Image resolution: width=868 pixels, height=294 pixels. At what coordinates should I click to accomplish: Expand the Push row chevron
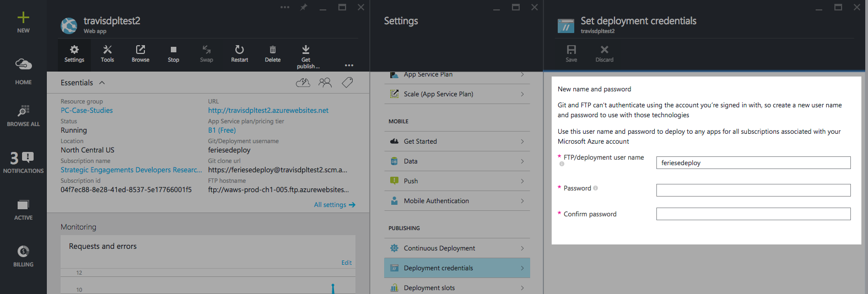tap(522, 181)
